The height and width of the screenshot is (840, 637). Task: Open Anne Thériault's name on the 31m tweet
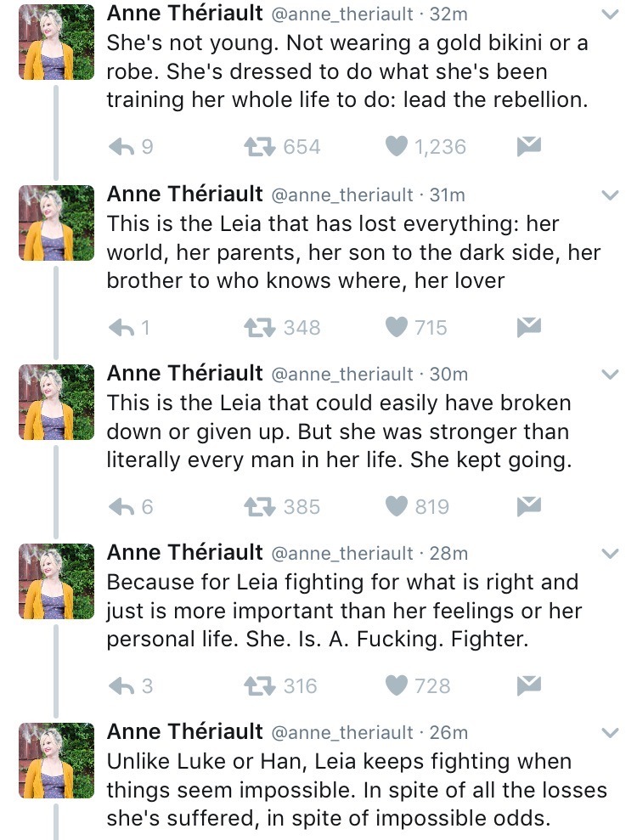(184, 194)
